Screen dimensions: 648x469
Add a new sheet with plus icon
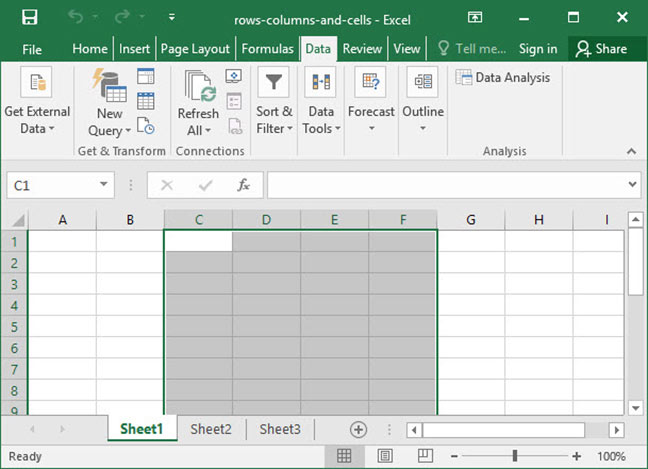(x=358, y=430)
